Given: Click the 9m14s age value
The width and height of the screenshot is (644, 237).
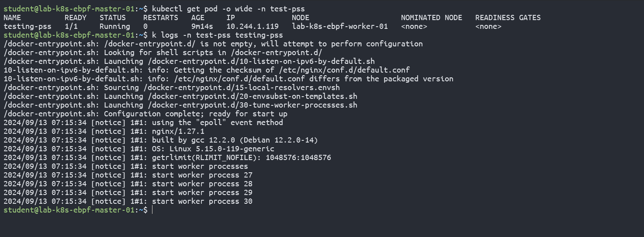Looking at the screenshot, I should click(202, 26).
